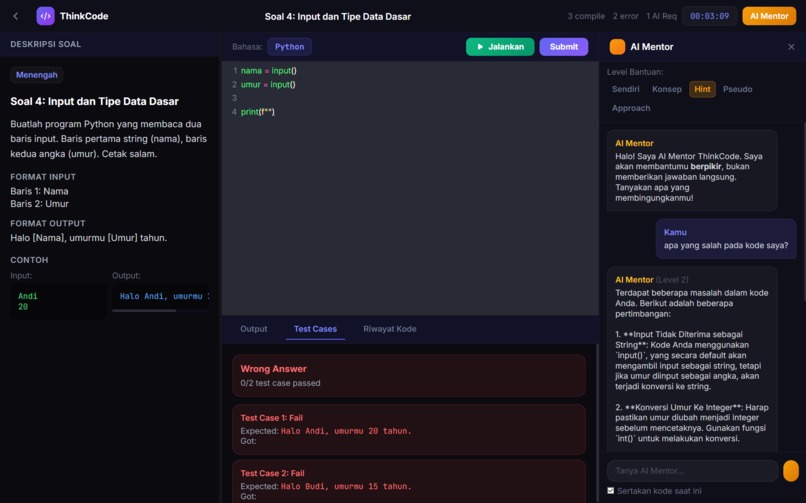Viewport: 806px width, 503px height.
Task: Submit the code solution
Action: pyautogui.click(x=563, y=47)
